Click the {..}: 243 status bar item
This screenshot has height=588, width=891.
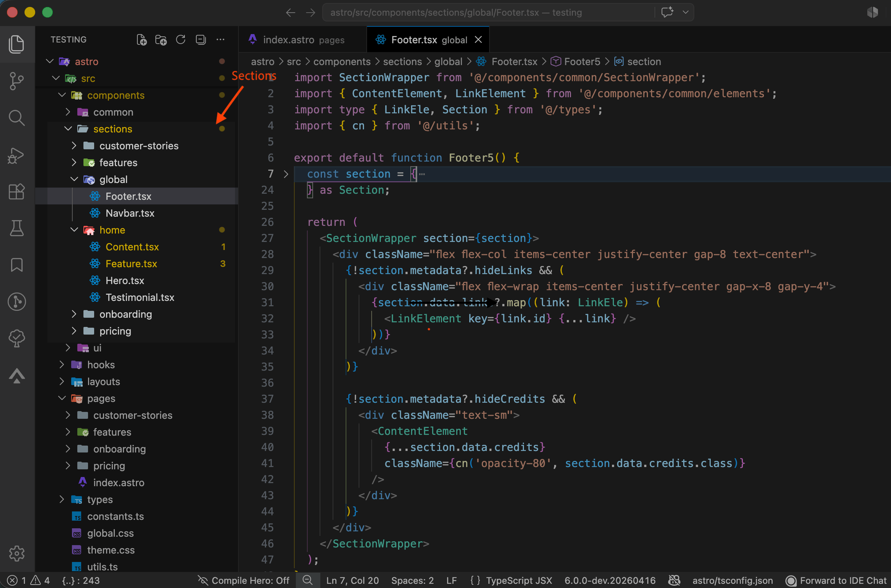click(81, 580)
